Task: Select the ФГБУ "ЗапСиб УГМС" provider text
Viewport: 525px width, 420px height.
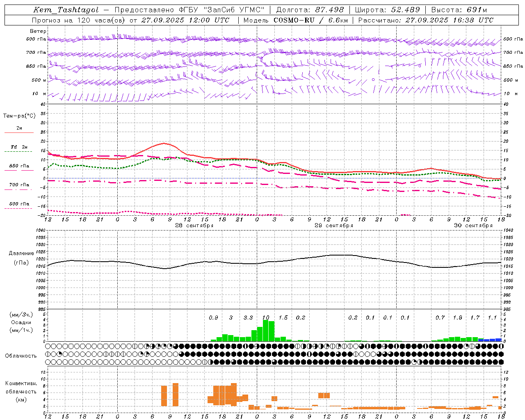Action: (x=222, y=10)
